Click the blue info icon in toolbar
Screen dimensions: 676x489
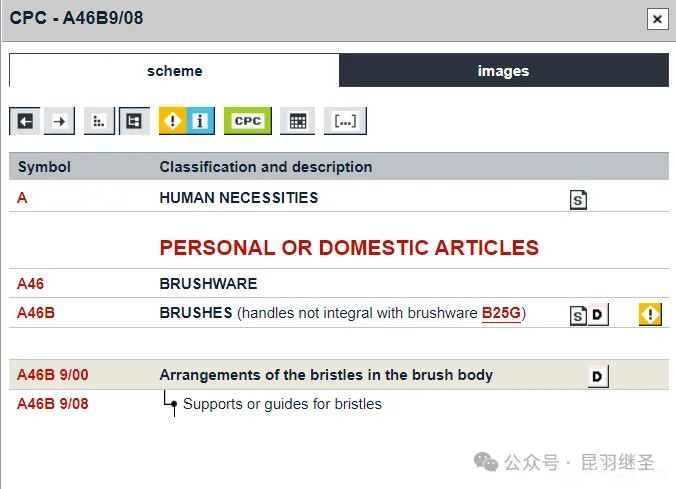pyautogui.click(x=200, y=121)
